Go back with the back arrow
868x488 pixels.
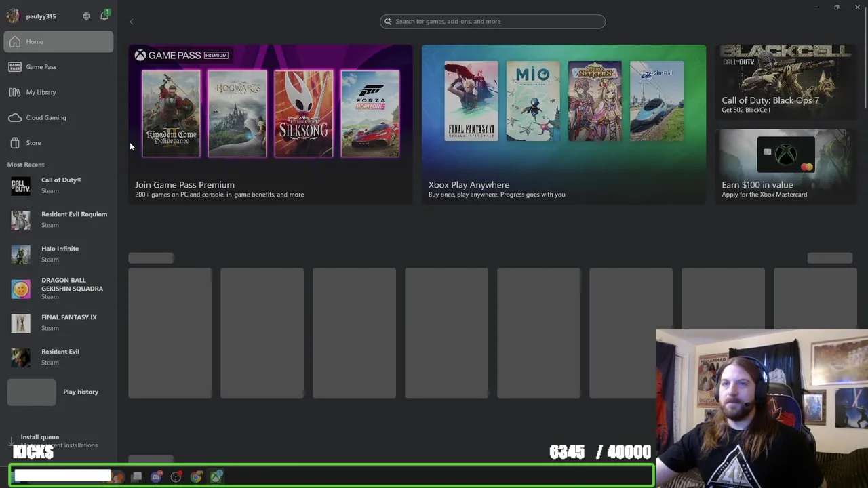click(x=132, y=22)
